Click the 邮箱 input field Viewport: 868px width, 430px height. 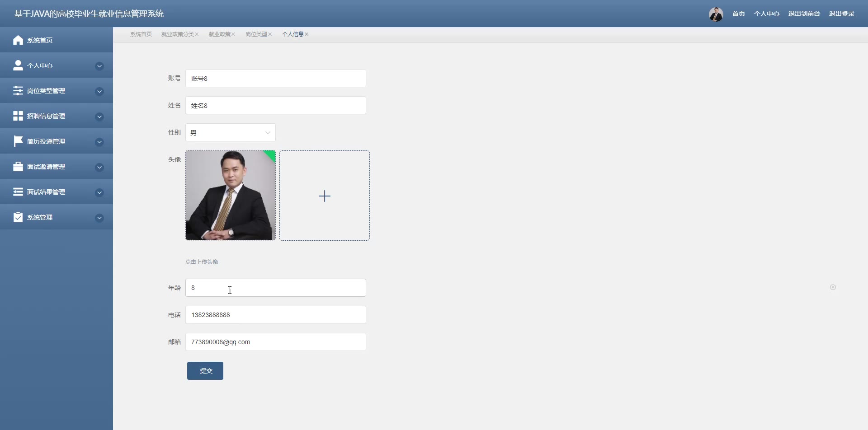pyautogui.click(x=276, y=342)
